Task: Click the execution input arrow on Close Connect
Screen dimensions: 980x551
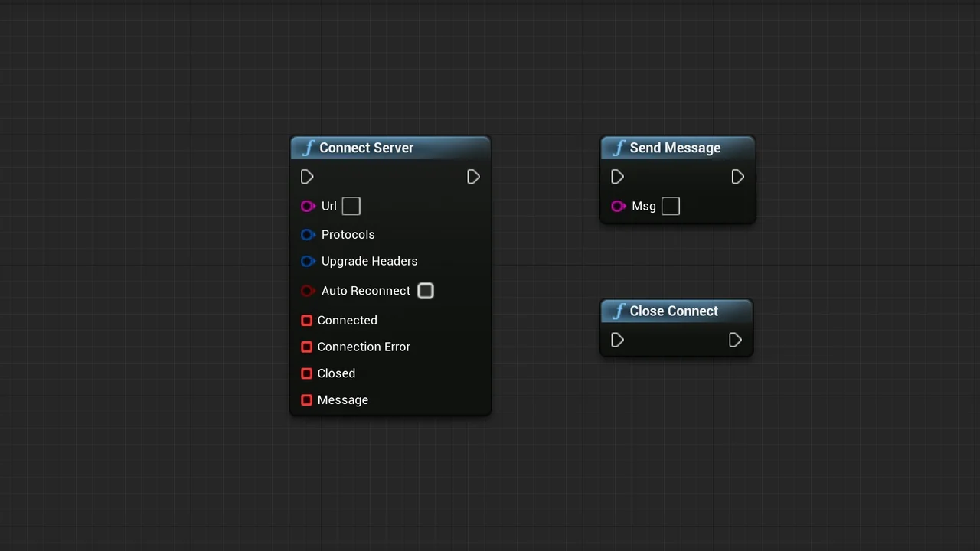Action: click(x=617, y=341)
